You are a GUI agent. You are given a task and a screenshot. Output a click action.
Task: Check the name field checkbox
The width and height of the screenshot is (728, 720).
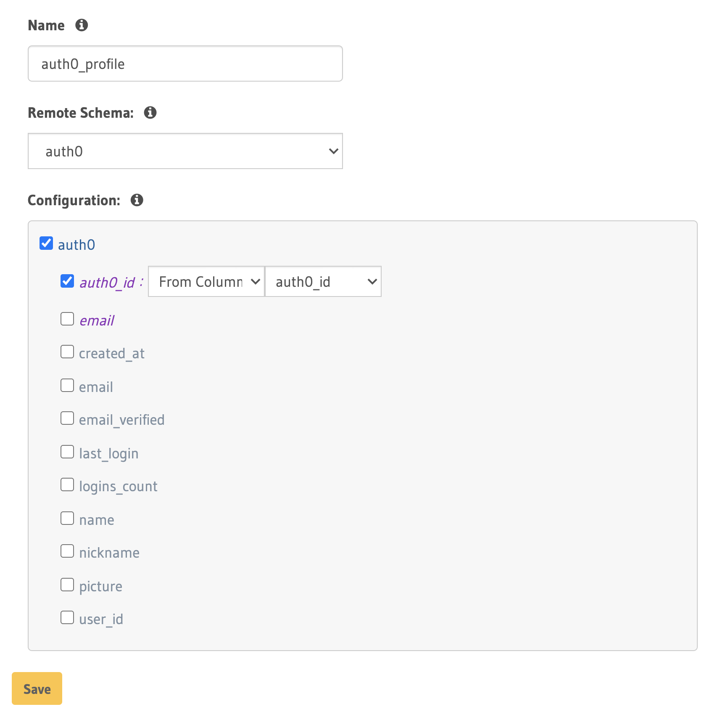[x=67, y=519]
